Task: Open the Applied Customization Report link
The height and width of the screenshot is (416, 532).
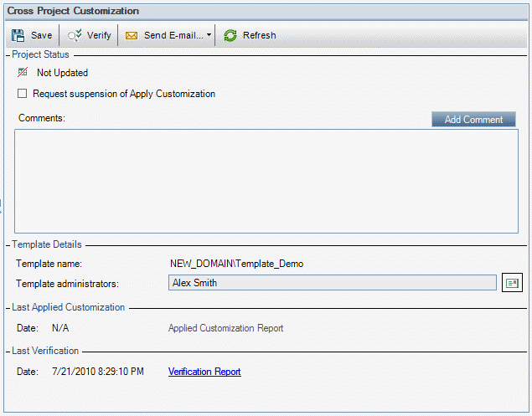Action: pos(225,328)
